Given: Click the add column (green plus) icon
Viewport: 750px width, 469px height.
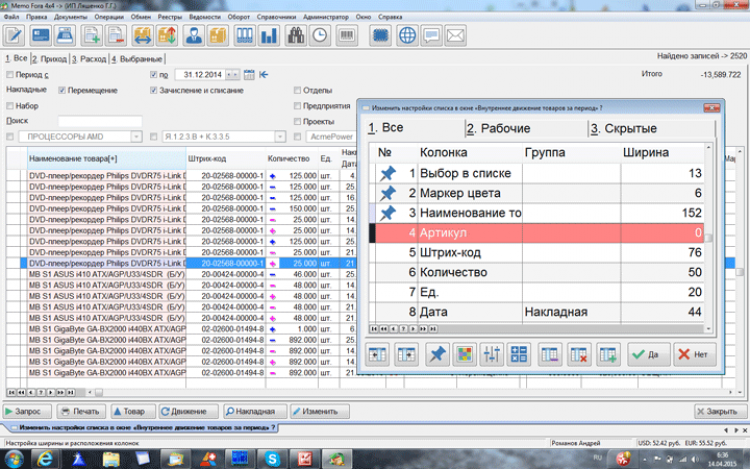Looking at the screenshot, I should pos(608,354).
